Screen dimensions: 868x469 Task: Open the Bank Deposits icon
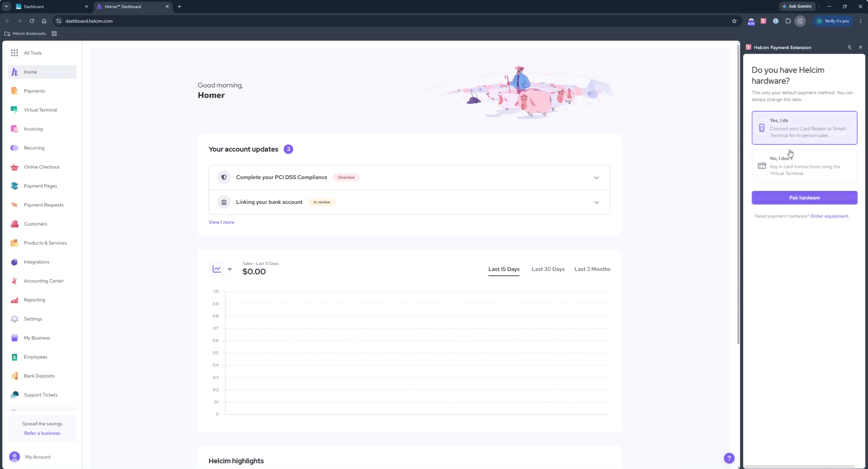tap(14, 376)
